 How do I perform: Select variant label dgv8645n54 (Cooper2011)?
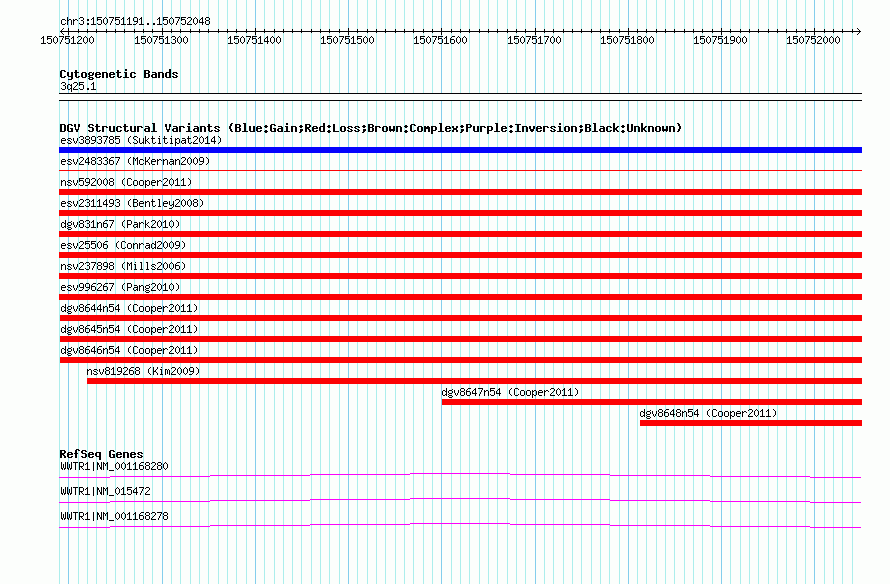coord(129,329)
